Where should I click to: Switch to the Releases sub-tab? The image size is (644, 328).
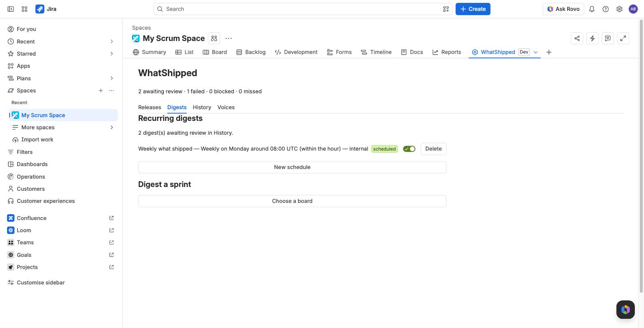(x=150, y=107)
